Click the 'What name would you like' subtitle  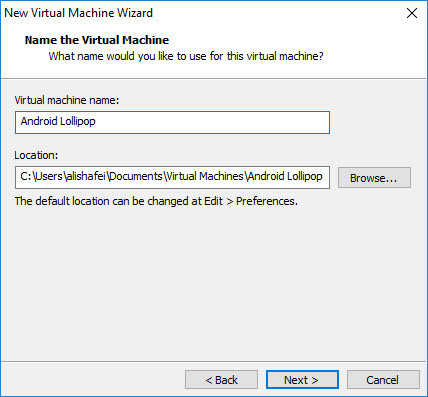[x=186, y=56]
